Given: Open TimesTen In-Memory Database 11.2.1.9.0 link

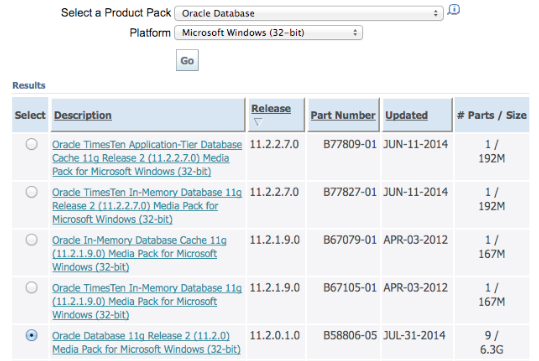Looking at the screenshot, I should click(147, 301).
